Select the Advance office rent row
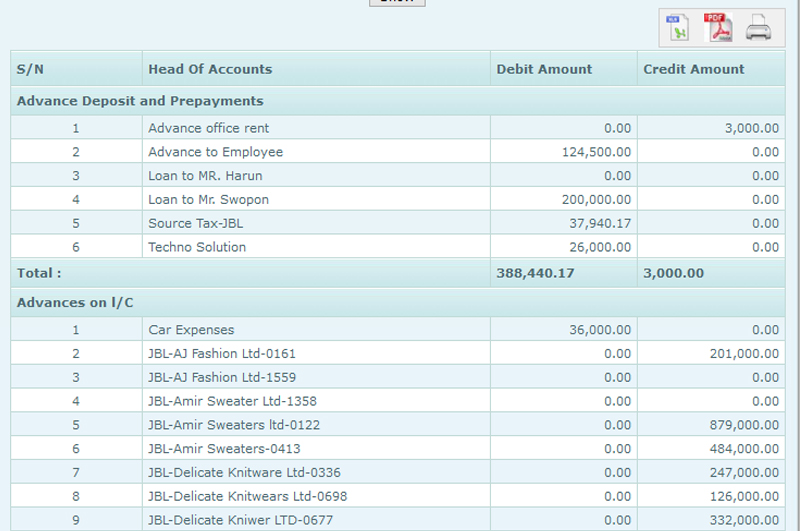The width and height of the screenshot is (800, 531). click(208, 128)
